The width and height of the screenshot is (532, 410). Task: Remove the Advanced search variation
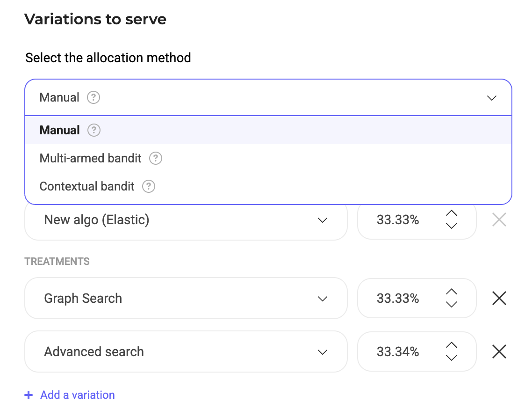click(x=499, y=351)
